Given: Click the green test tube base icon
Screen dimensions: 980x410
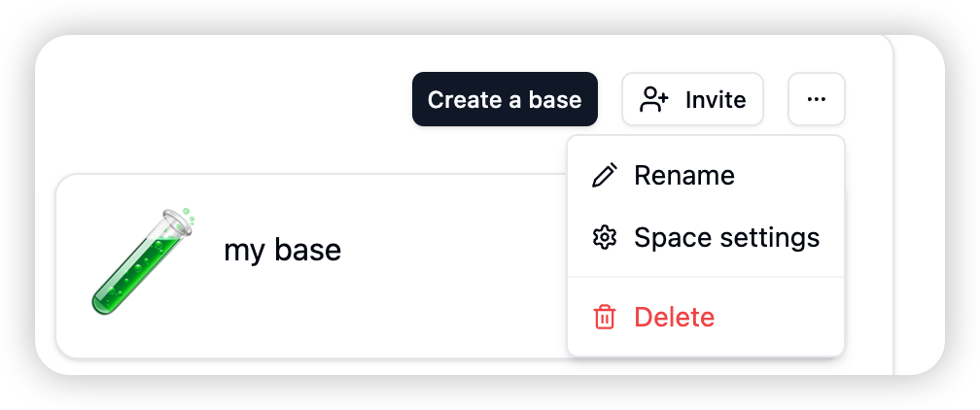Looking at the screenshot, I should (x=143, y=261).
